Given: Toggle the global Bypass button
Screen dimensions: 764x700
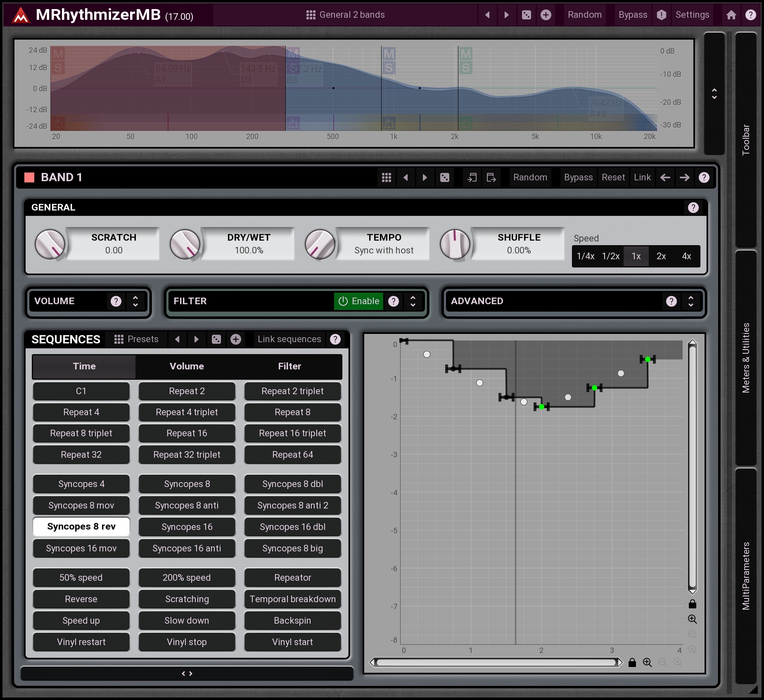Looking at the screenshot, I should tap(632, 15).
